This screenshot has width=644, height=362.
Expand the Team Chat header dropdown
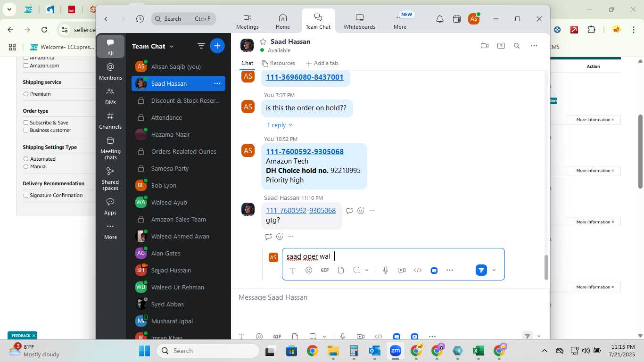coord(172,46)
